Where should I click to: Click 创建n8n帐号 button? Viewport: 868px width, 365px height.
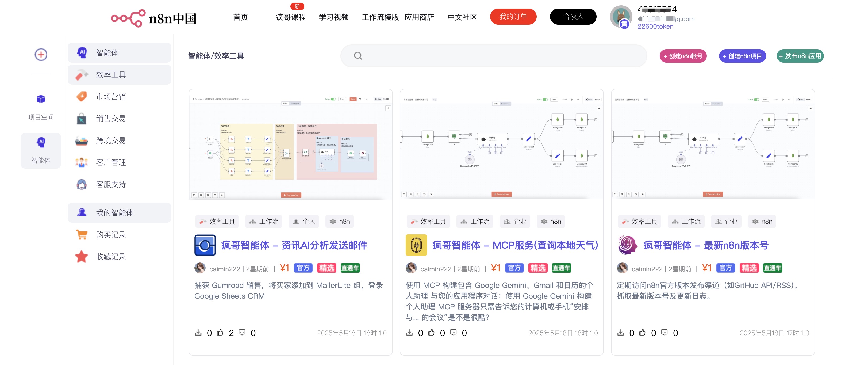point(683,56)
